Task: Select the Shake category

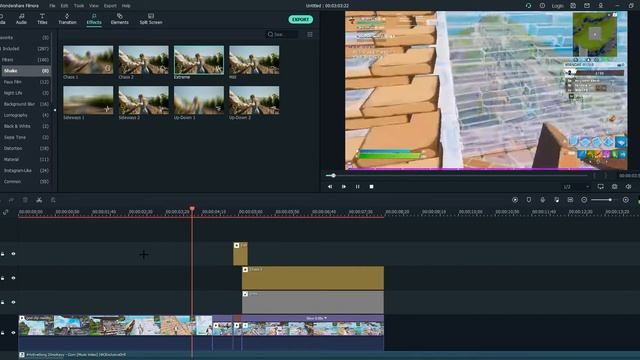Action: click(x=26, y=71)
